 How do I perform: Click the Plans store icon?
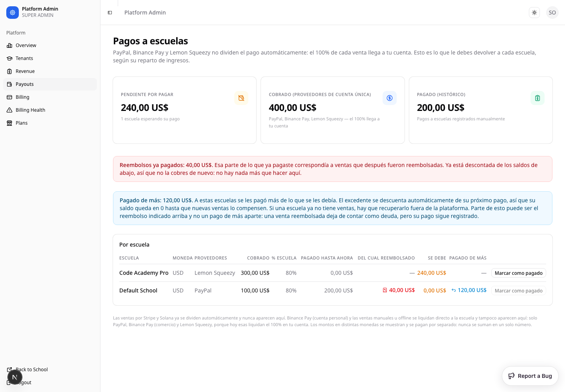(9, 123)
